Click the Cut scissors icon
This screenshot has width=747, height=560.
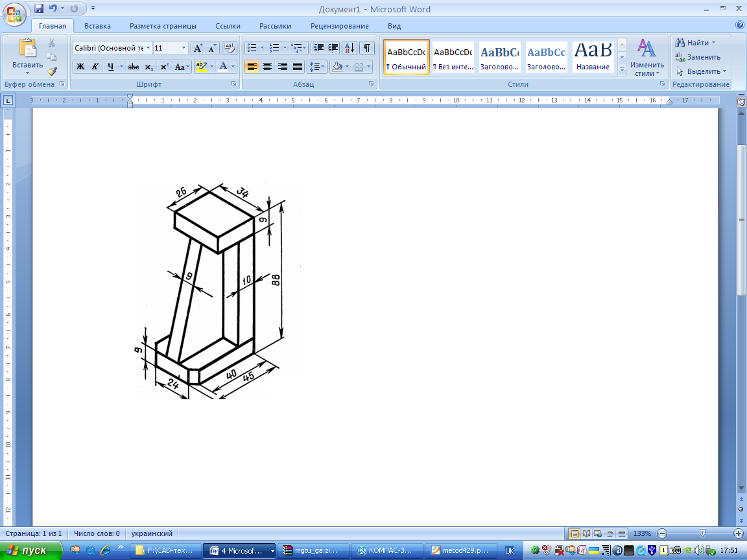[x=52, y=43]
